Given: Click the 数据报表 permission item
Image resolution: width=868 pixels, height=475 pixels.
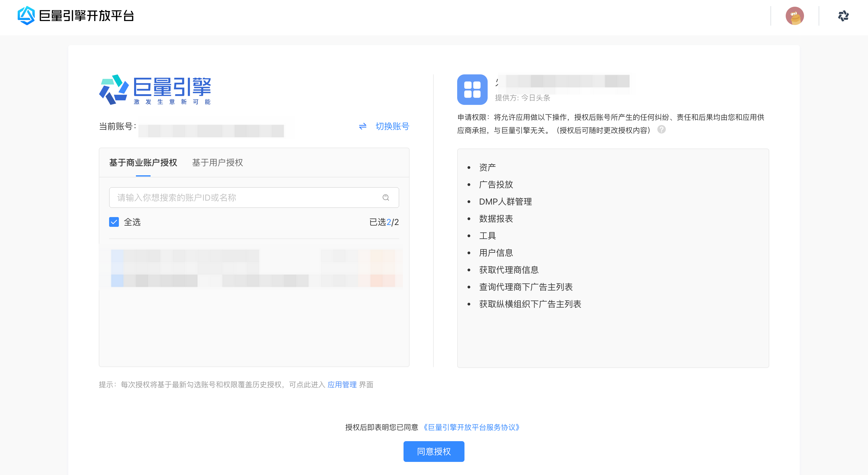Looking at the screenshot, I should (x=496, y=219).
